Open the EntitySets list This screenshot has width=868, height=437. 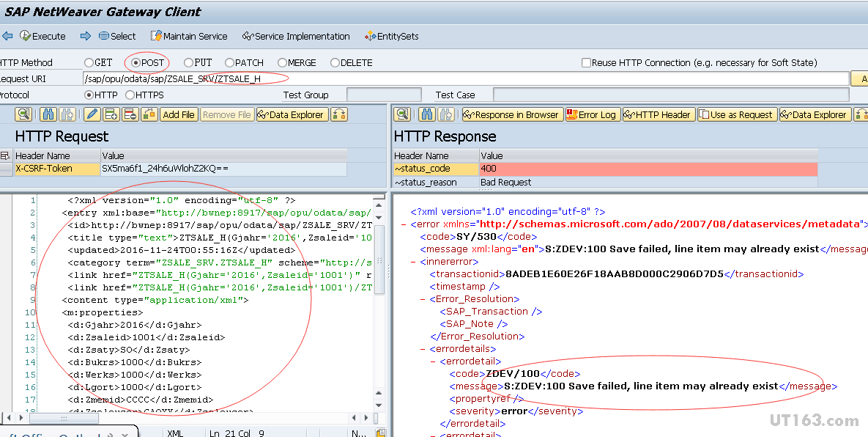(x=392, y=36)
